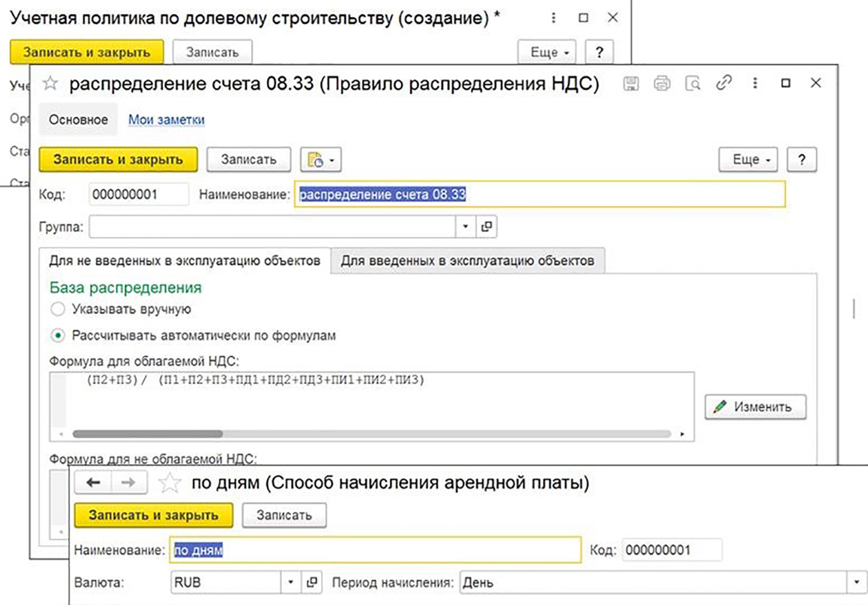868x605 pixels.
Task: Copy link with chain icon
Action: [724, 83]
